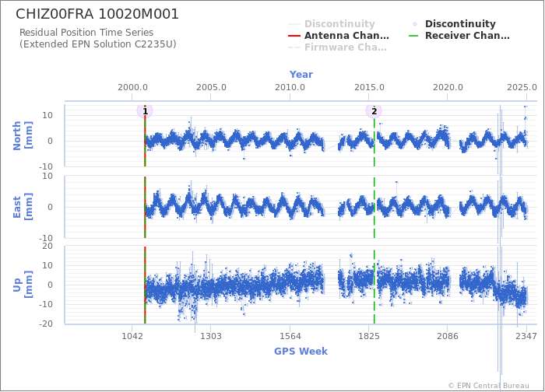Click the 2005.0 year tick label
Viewport: 545px width, 392px height.
211,87
